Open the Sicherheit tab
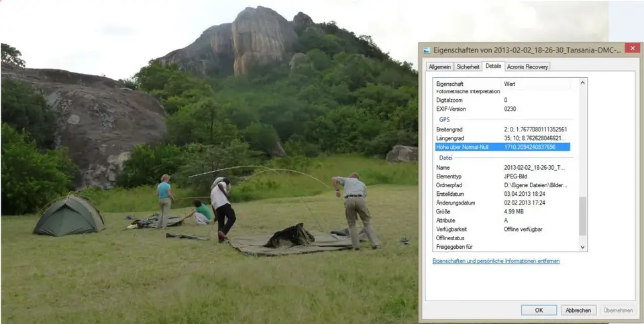Viewport: 644px width, 324px height. [468, 67]
